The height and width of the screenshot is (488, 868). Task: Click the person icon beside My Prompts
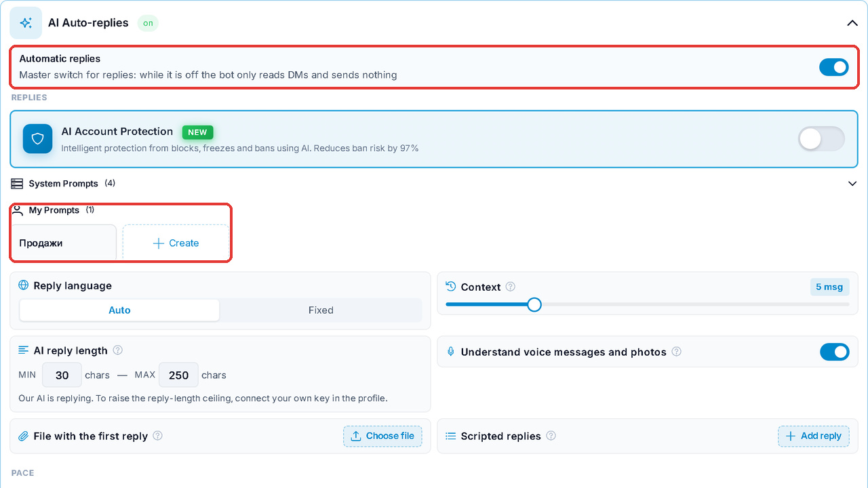tap(18, 210)
